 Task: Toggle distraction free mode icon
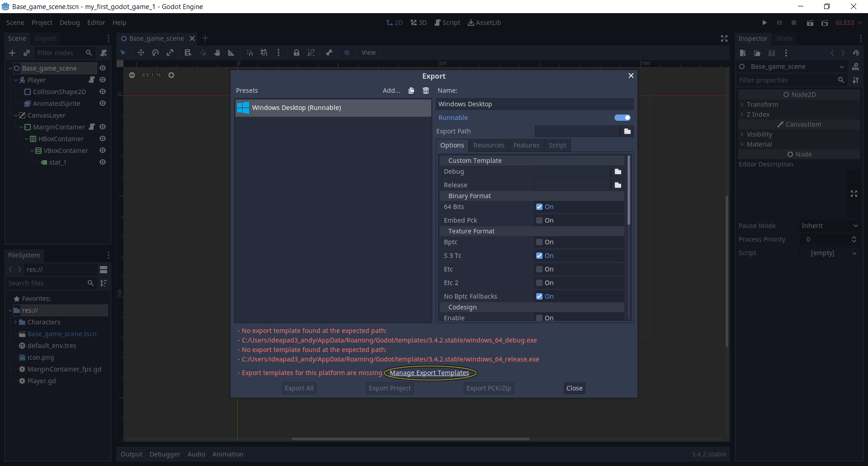(724, 38)
